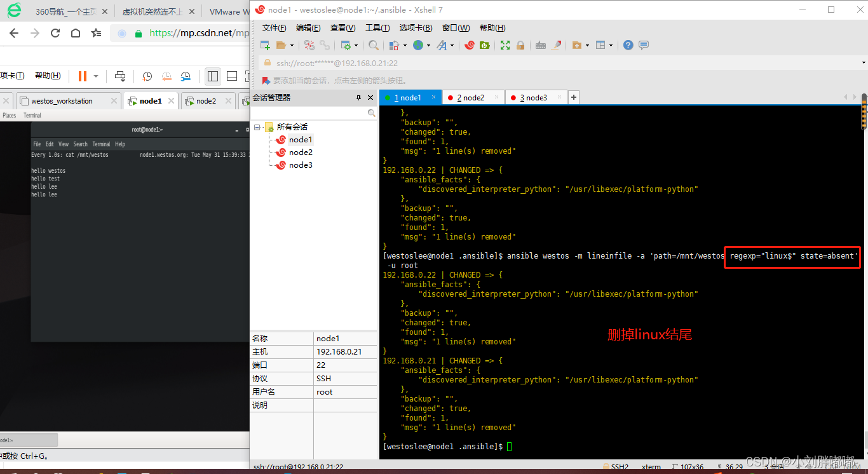This screenshot has width=868, height=474.
Task: Click the globe Encoding icon
Action: click(x=417, y=45)
